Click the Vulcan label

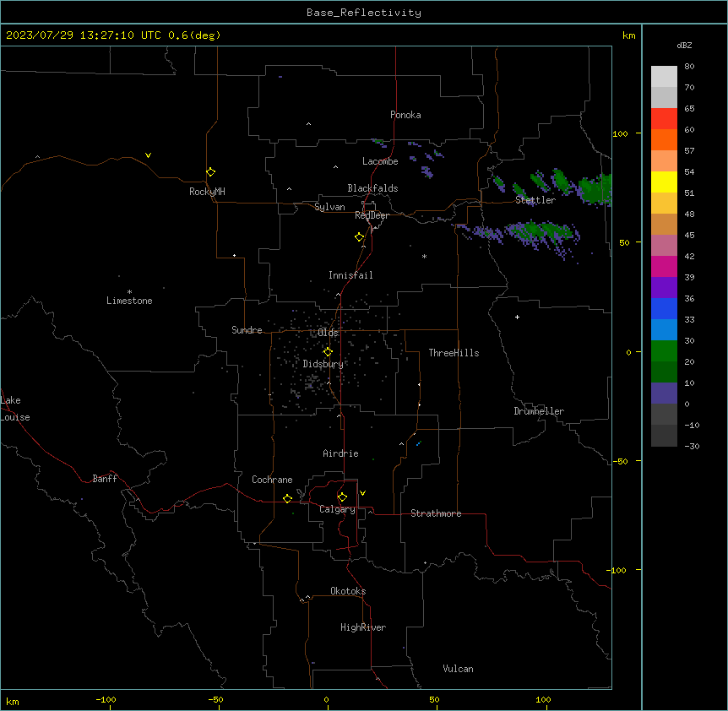(458, 669)
